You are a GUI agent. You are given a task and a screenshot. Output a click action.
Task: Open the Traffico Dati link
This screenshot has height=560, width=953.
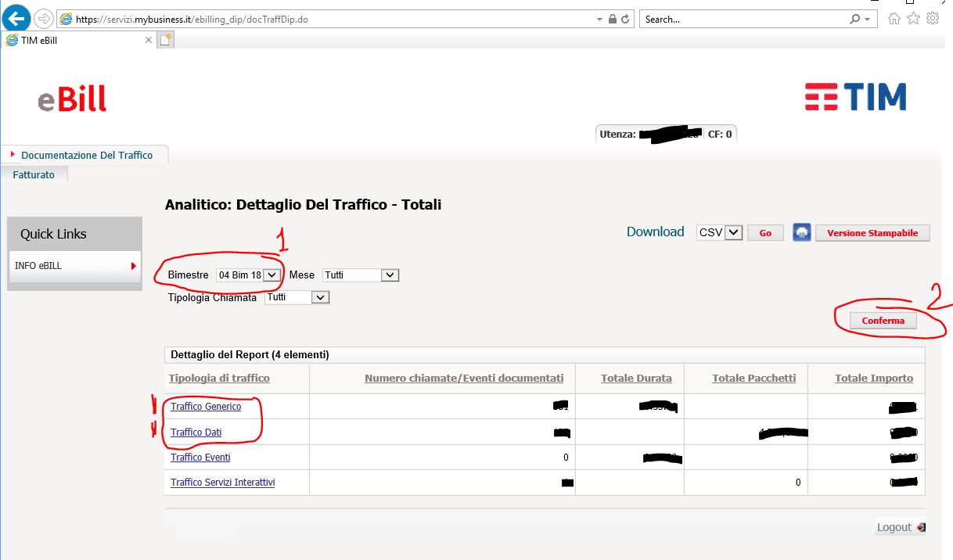(x=196, y=433)
